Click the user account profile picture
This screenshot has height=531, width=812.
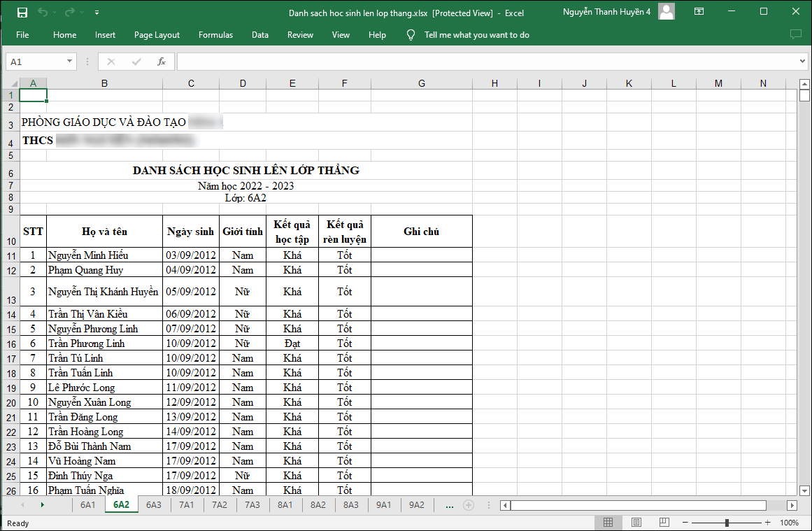667,12
